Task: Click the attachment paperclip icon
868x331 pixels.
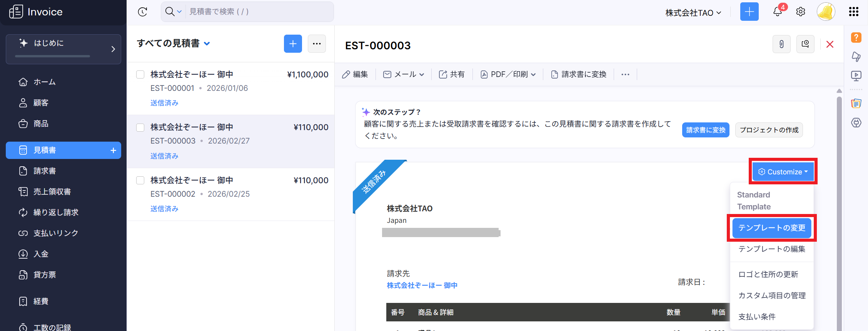Action: (x=781, y=44)
